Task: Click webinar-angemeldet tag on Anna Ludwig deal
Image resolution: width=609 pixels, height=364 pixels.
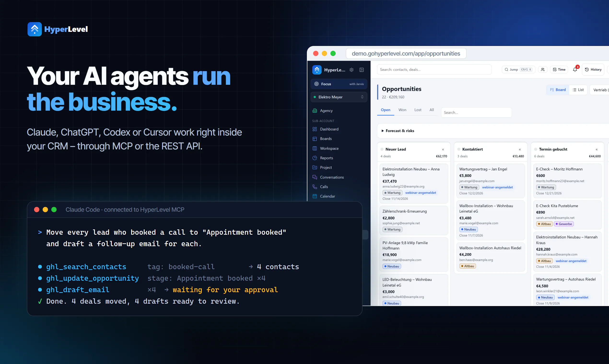Action: tap(420, 193)
